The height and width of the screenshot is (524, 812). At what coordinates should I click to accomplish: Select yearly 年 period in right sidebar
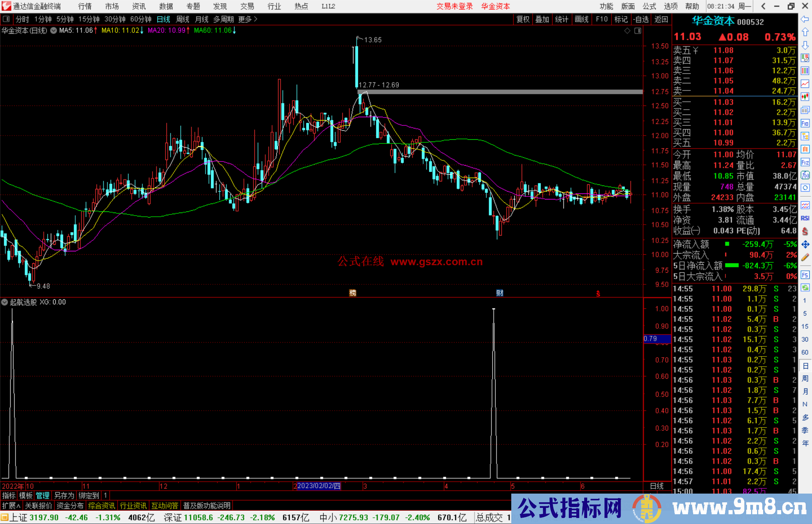(x=805, y=443)
